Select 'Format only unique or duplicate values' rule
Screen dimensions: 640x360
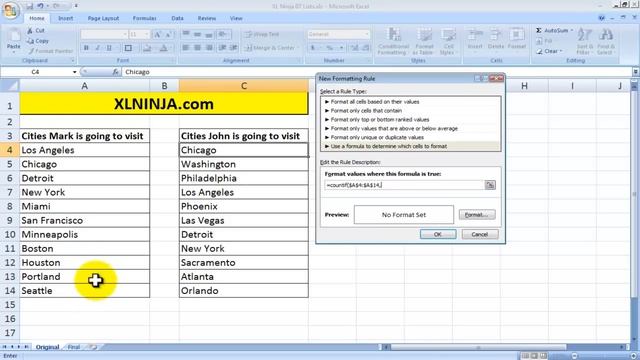tap(410, 137)
